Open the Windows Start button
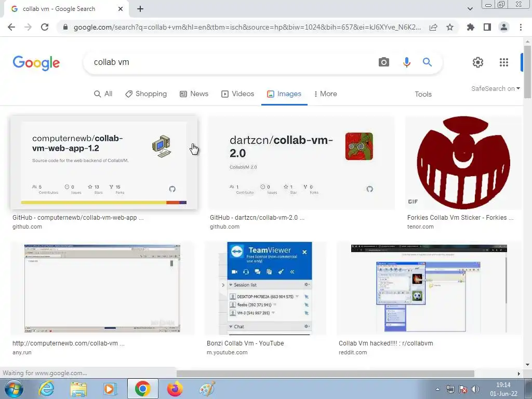Viewport: 532px width, 399px height. 14,389
